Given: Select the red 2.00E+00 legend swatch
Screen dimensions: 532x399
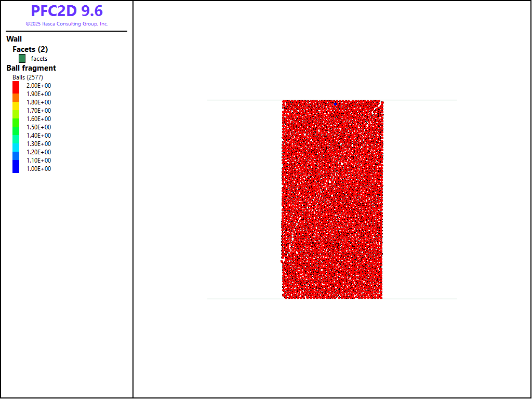Looking at the screenshot, I should click(x=16, y=86).
